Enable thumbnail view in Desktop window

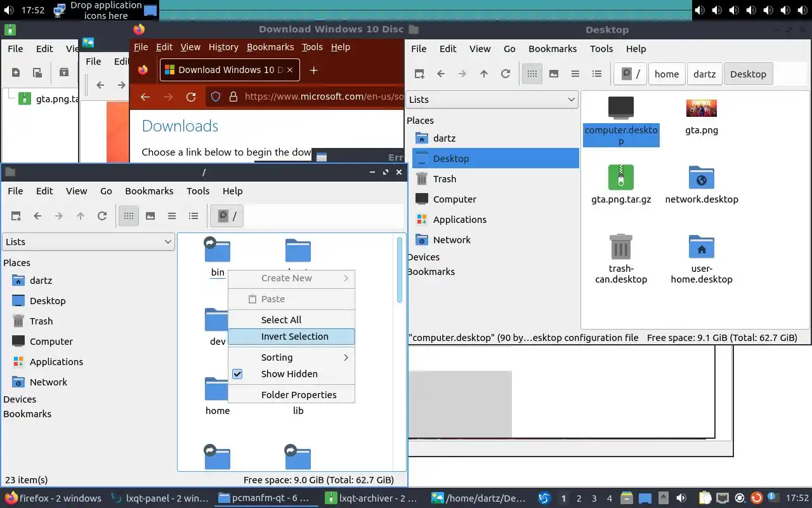click(554, 74)
